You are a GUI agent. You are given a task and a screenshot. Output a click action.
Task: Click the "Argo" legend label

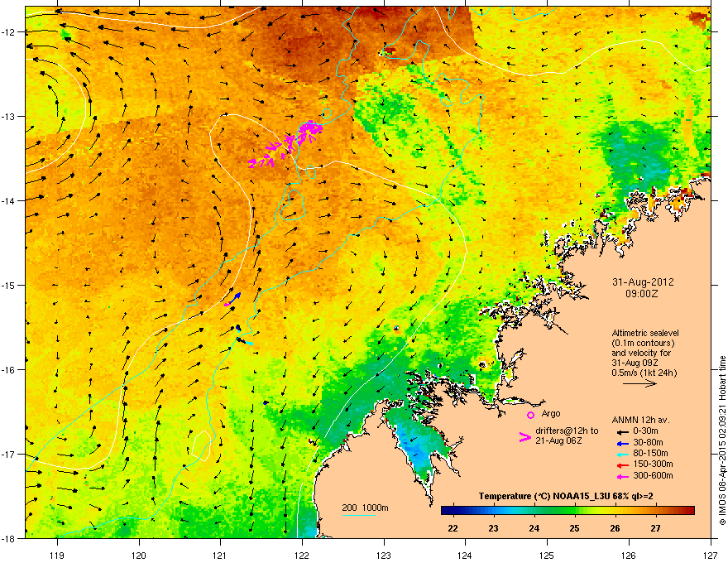tap(551, 414)
